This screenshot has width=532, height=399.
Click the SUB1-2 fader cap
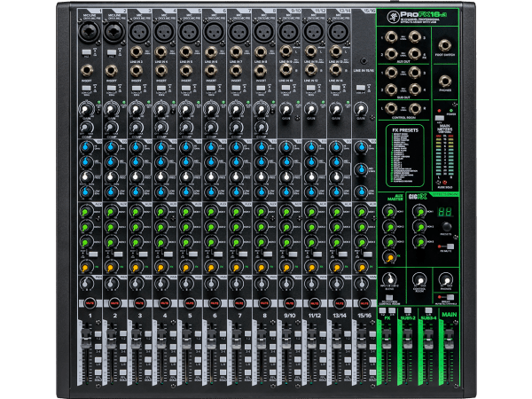407,339
